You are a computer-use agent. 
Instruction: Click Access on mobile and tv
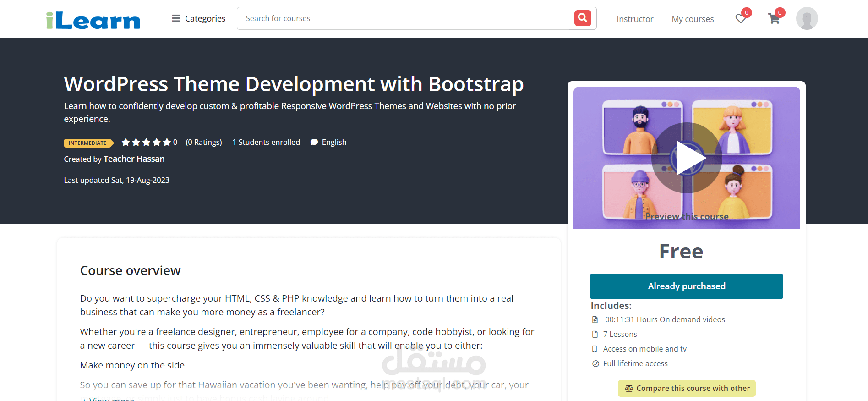(644, 349)
